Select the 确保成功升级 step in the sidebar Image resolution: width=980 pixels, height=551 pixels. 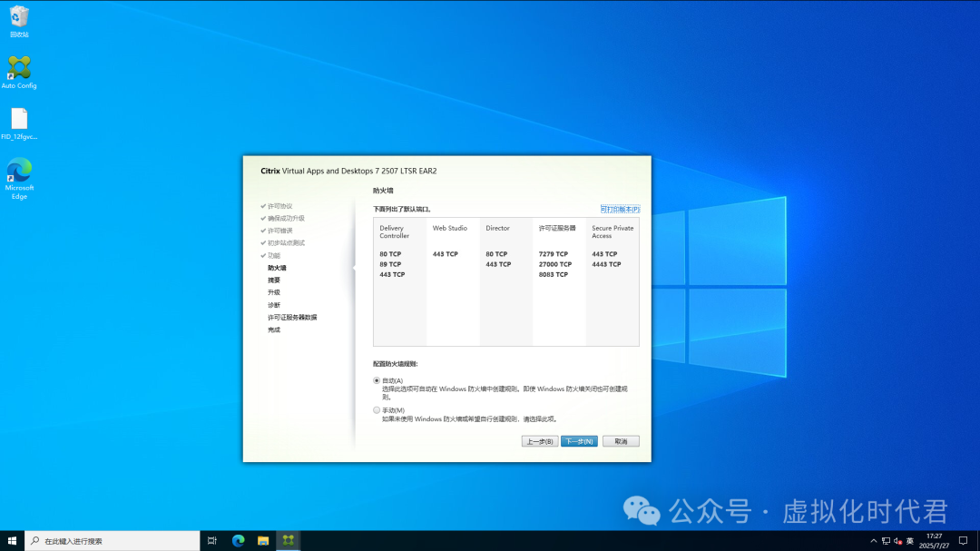coord(286,218)
